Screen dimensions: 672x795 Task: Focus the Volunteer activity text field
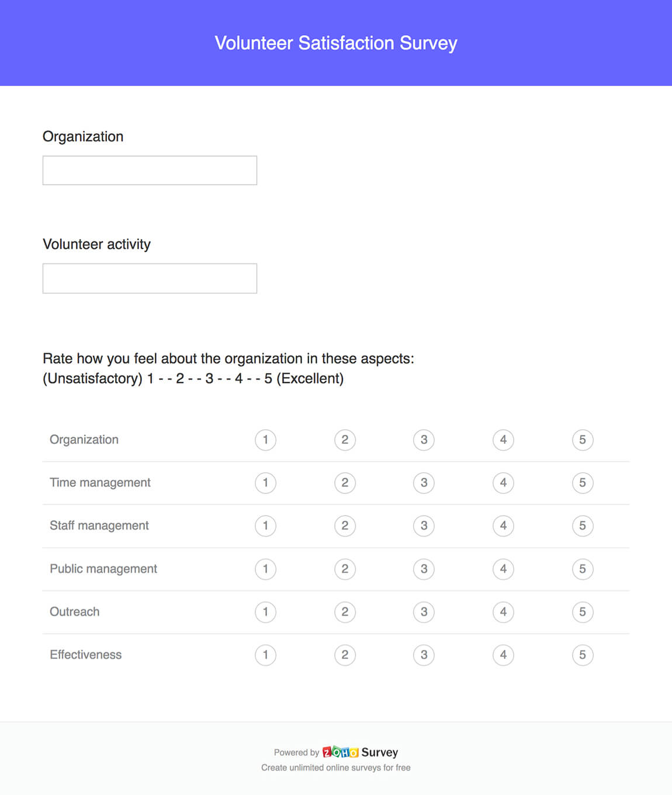pyautogui.click(x=150, y=278)
